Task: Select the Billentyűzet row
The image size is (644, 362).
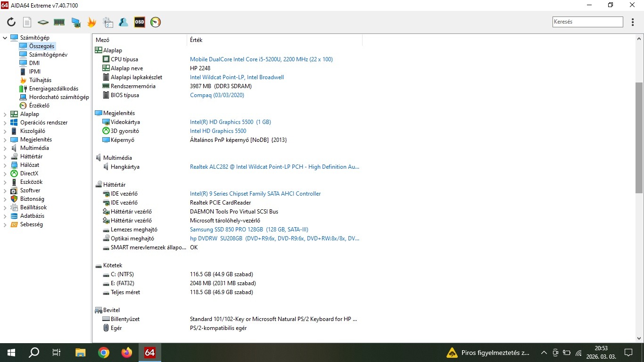Action: point(228,319)
